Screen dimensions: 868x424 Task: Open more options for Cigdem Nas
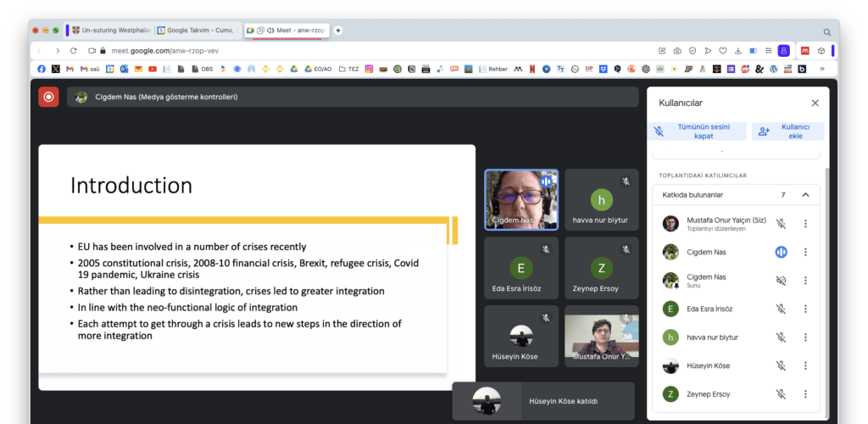coord(805,252)
